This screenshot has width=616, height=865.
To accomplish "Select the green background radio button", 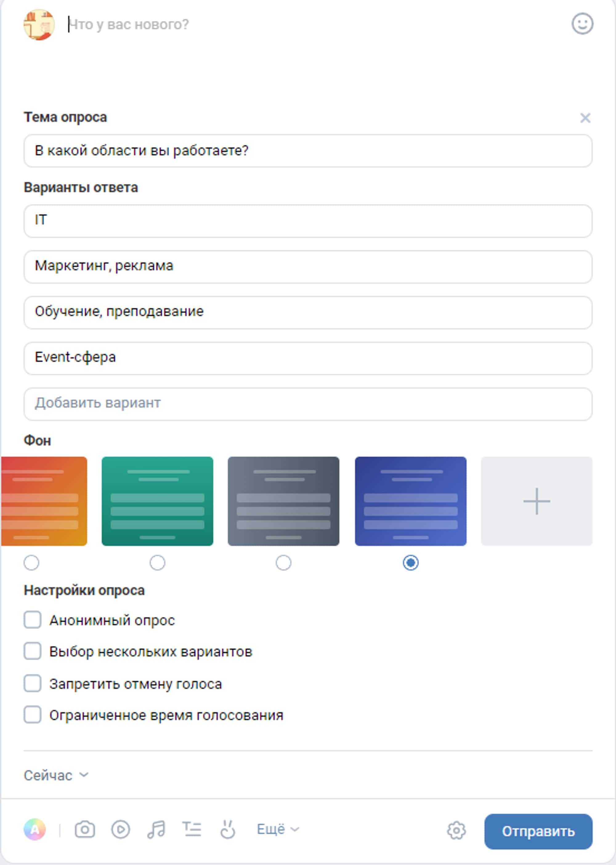I will point(157,562).
